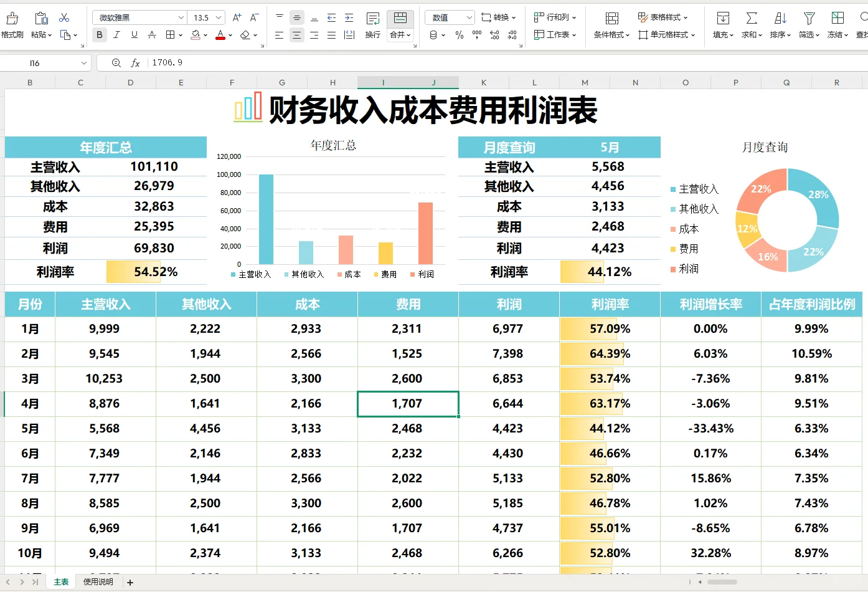
Task: Toggle vertical middle alignment
Action: click(x=297, y=17)
